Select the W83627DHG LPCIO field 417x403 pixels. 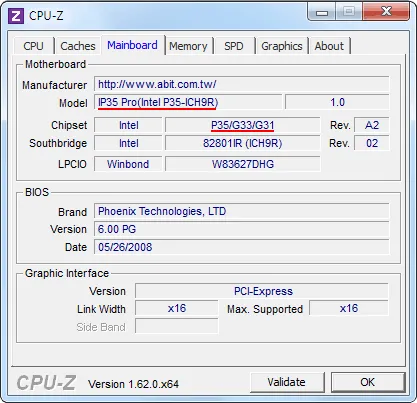(x=243, y=164)
